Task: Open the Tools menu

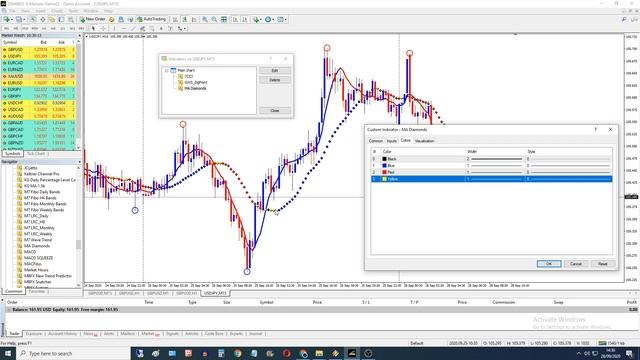Action: 73,11
